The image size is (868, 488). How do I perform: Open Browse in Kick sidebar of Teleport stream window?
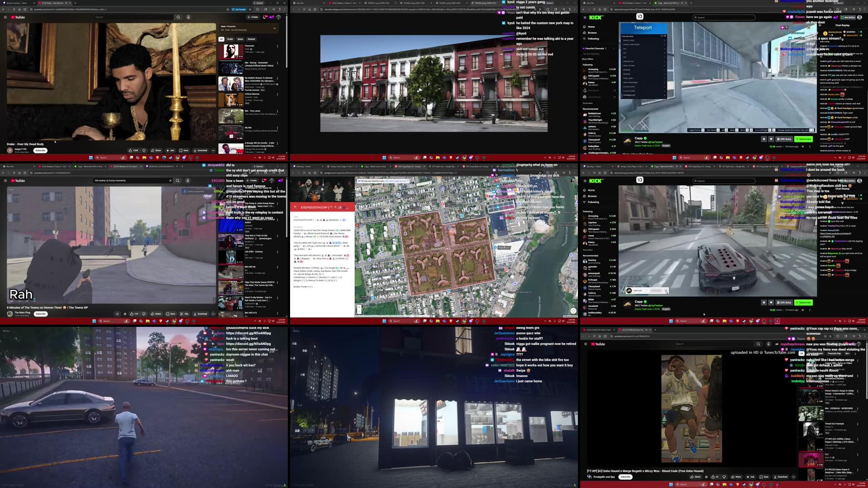click(592, 33)
